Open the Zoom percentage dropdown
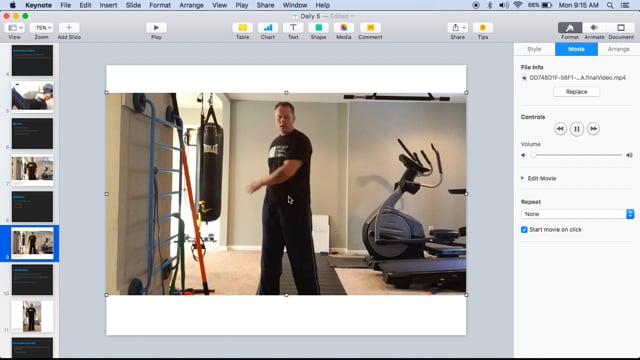 tap(41, 27)
